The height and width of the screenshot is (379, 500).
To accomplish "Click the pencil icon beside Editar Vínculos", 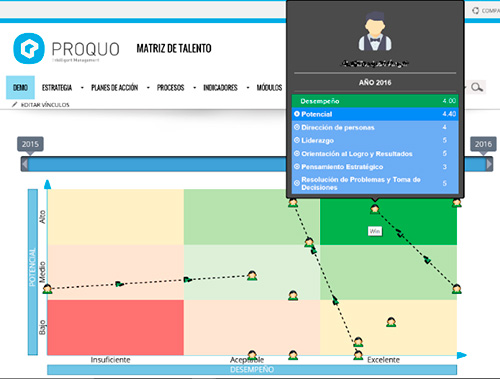I will point(14,105).
